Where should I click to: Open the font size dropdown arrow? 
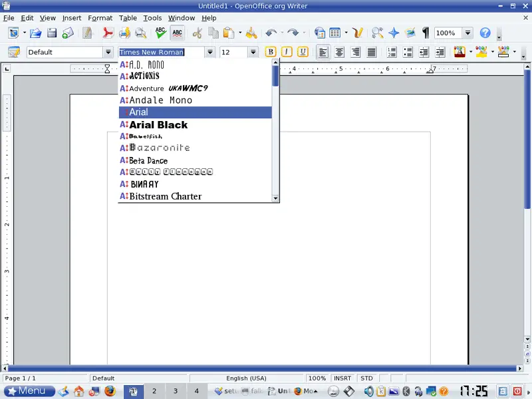(253, 52)
